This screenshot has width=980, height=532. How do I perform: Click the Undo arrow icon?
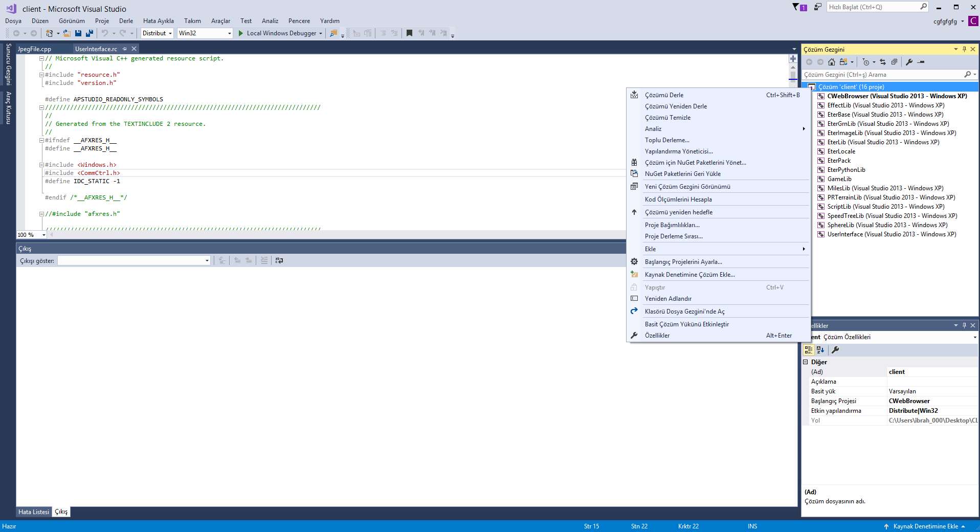(105, 33)
